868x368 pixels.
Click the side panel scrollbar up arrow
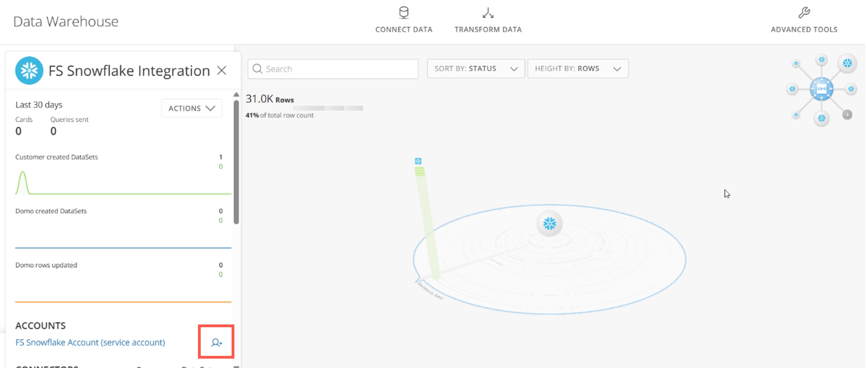236,95
